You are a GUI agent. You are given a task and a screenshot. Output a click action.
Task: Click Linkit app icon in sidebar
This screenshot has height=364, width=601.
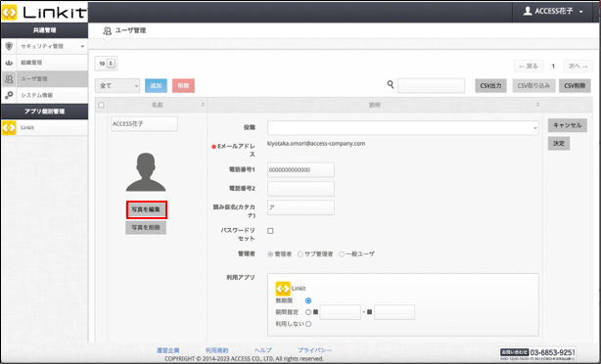tap(9, 127)
